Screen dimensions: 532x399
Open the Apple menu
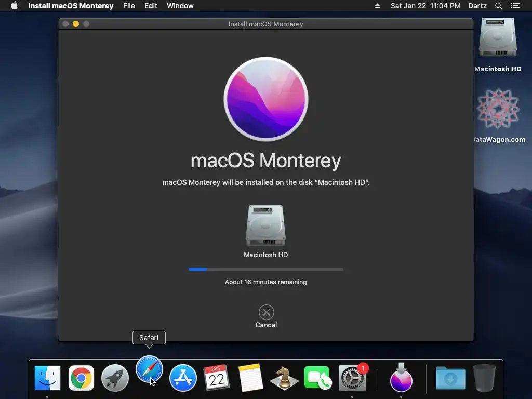click(14, 6)
